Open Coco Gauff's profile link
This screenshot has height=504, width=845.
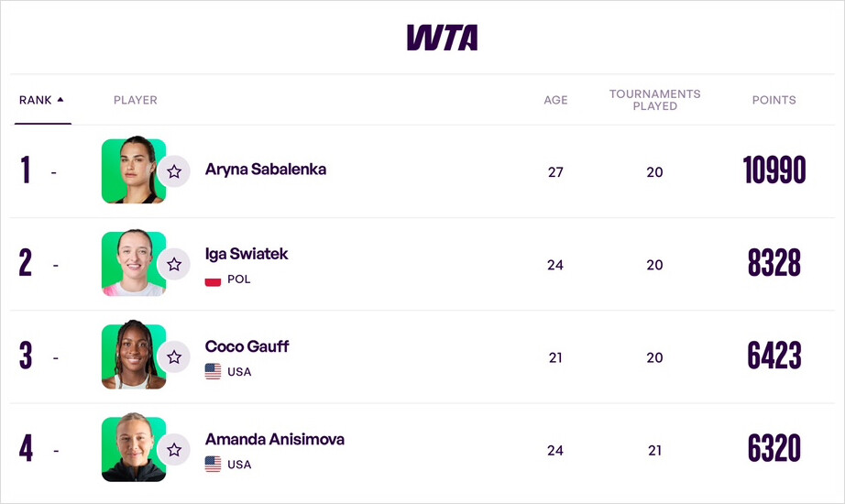(247, 346)
